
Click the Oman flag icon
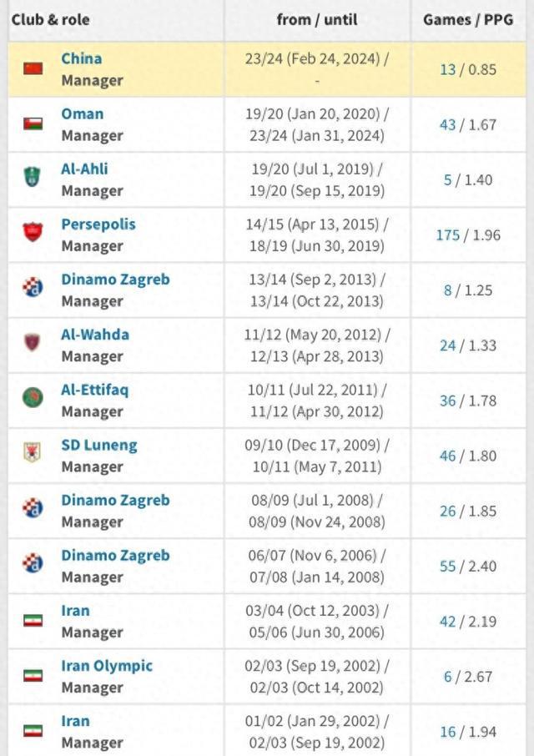click(33, 124)
